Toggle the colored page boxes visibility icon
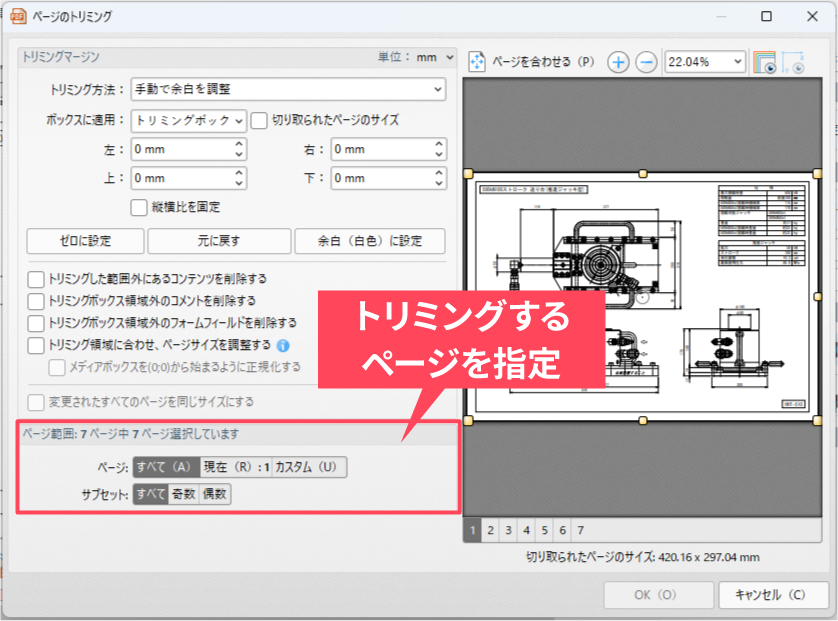Viewport: 838px width, 621px height. point(764,62)
